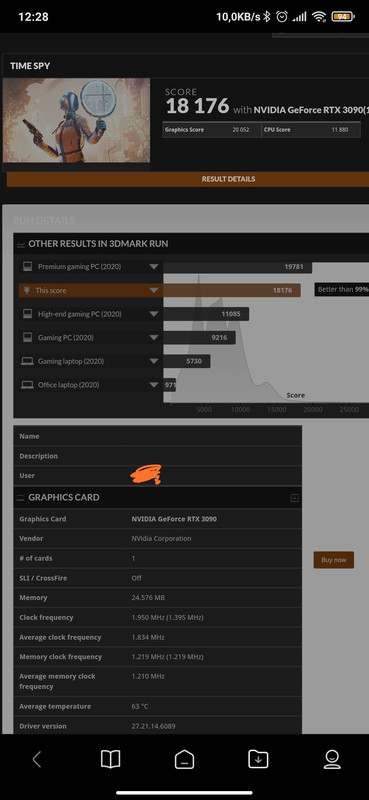Tap the alarm clock status icon
Viewport: 369px width, 800px height.
click(x=282, y=17)
